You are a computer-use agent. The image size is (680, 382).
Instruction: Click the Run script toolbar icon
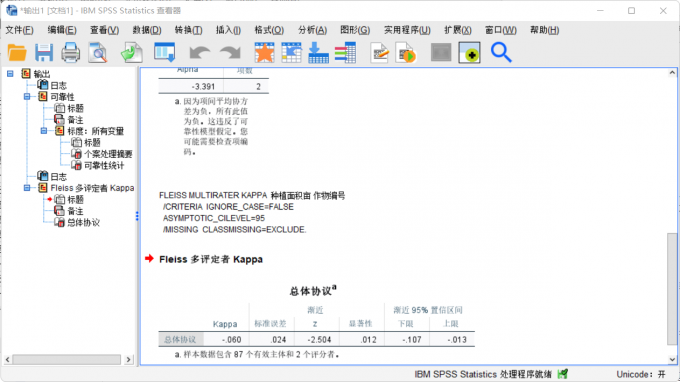click(406, 52)
